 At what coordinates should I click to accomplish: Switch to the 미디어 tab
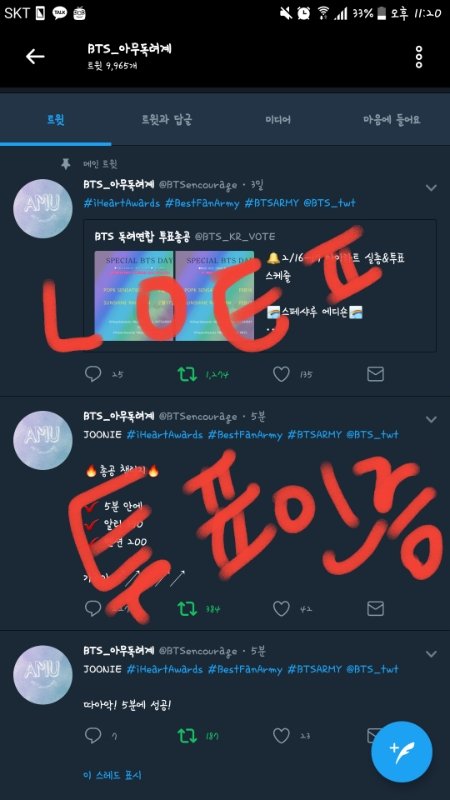click(x=278, y=120)
